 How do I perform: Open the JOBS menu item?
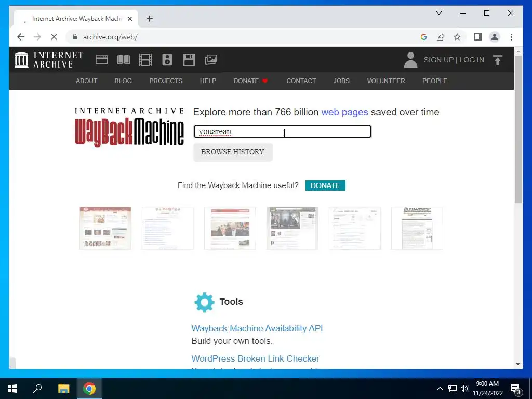(341, 81)
